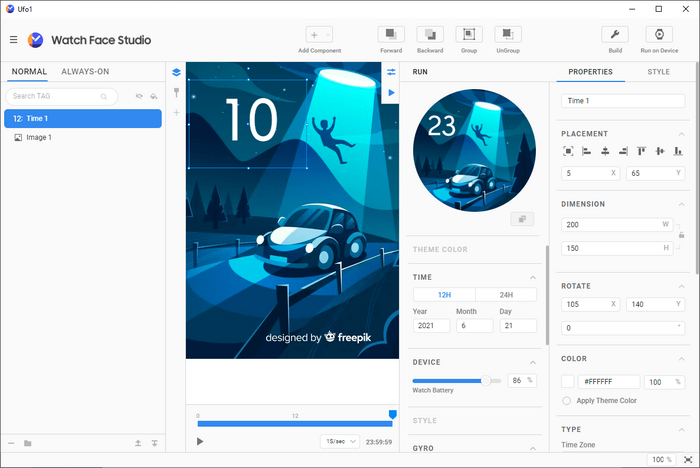700x468 pixels.
Task: Click Run on Device watch icon
Action: coord(659,35)
